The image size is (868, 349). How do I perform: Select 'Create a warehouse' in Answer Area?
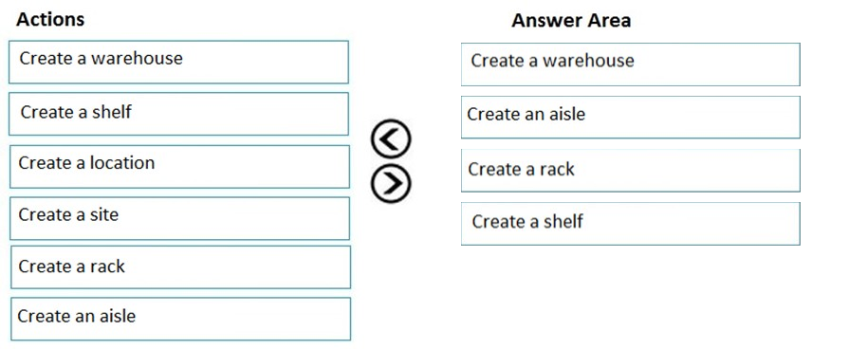631,64
